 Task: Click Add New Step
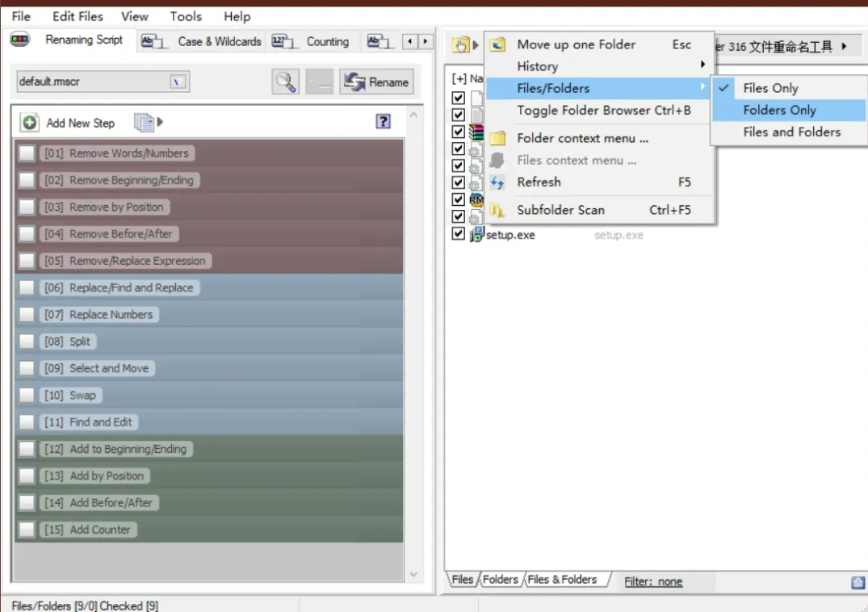click(80, 123)
